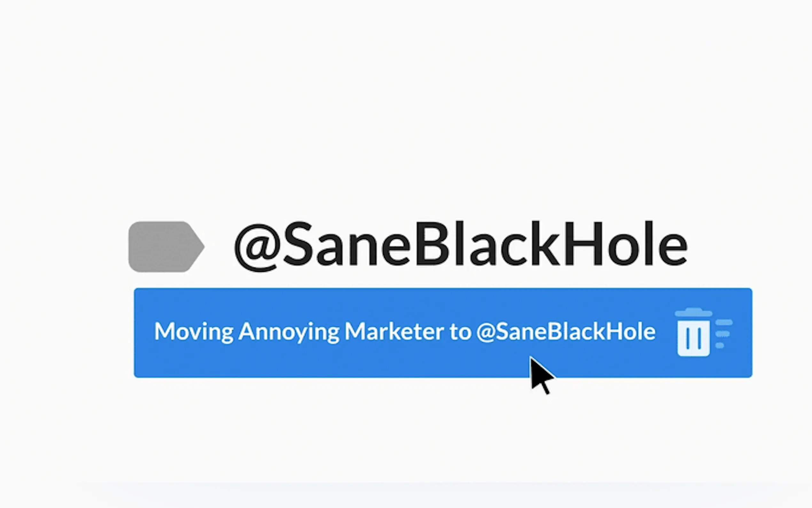
Task: Click the small "to" in the banner
Action: click(460, 332)
